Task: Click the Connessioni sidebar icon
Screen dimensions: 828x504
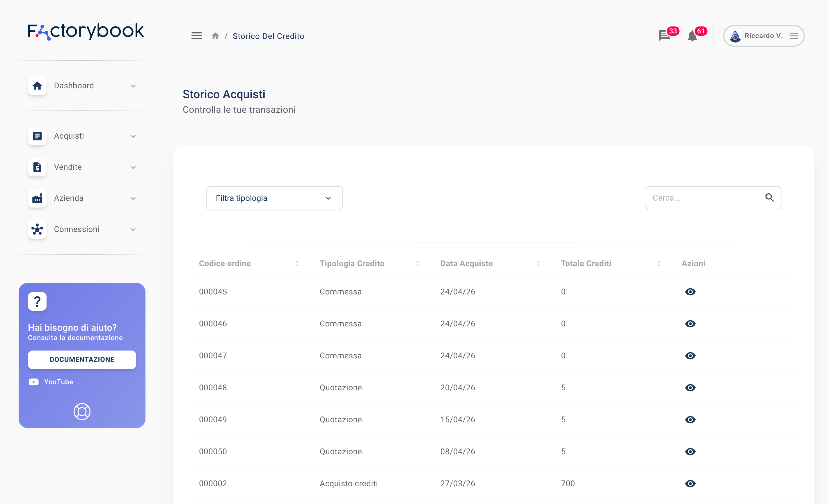Action: coord(37,229)
